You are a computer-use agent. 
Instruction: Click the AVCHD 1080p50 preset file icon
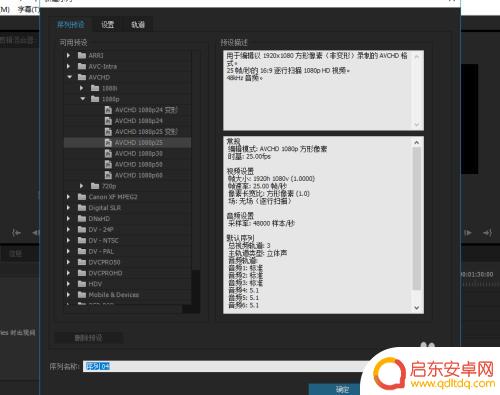(108, 164)
